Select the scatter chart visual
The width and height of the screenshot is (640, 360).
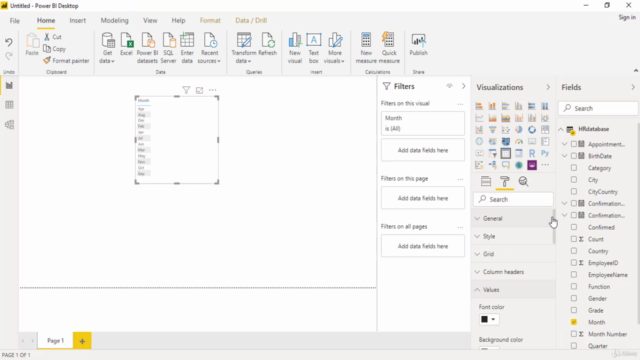pos(505,130)
